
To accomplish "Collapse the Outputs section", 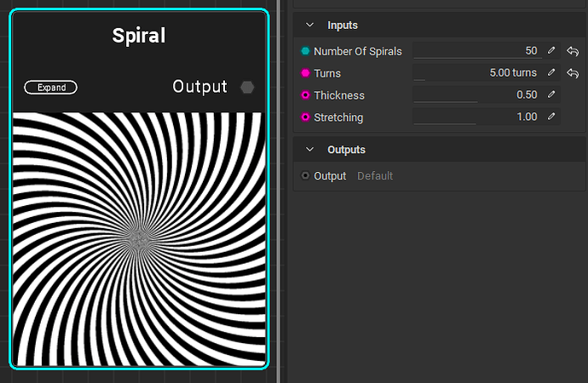I will coord(309,150).
